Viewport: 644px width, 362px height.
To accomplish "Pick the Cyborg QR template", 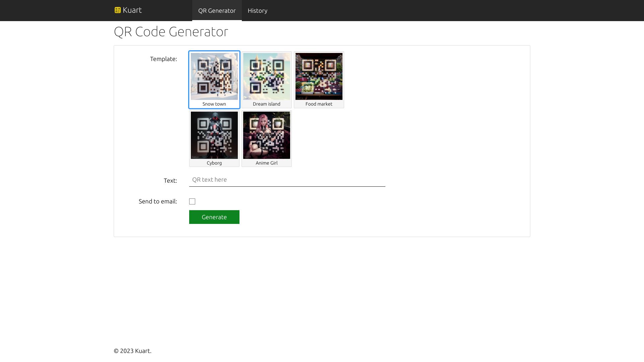I will click(214, 135).
